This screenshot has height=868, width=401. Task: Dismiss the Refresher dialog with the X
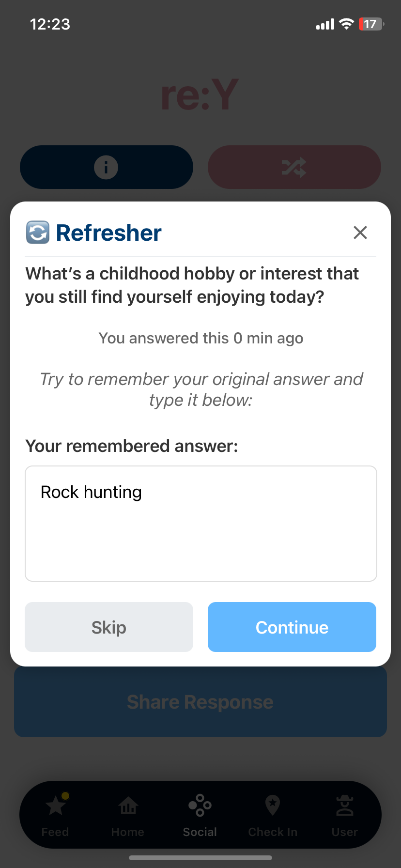[360, 232]
